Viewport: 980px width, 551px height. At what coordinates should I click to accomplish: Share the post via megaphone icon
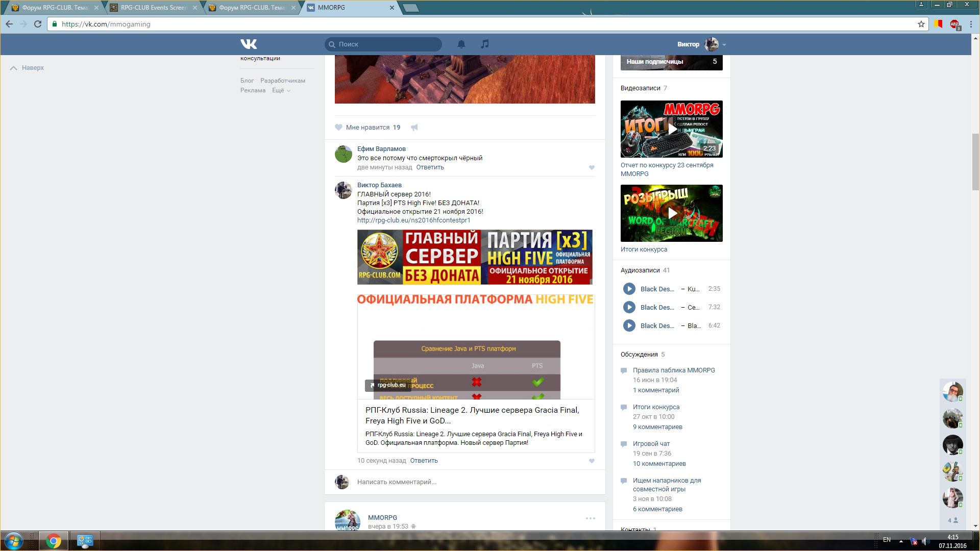[x=414, y=128]
